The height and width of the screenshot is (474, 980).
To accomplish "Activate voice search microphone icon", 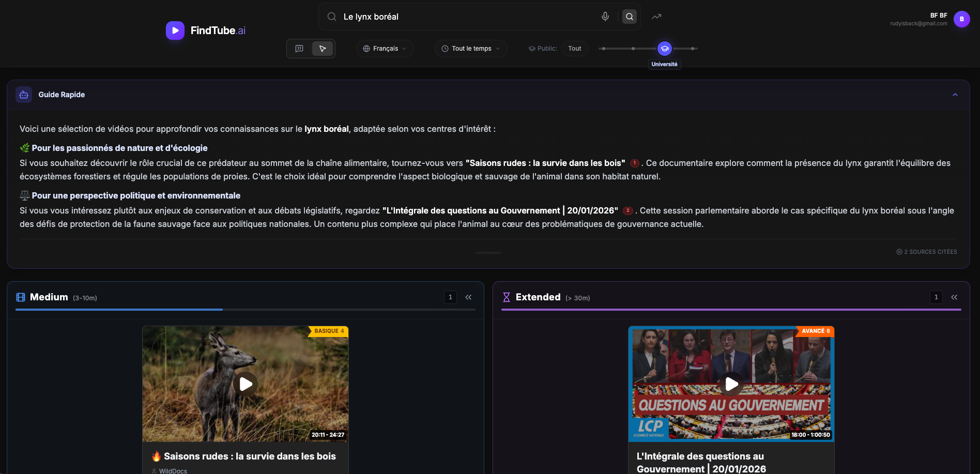I will pos(605,17).
